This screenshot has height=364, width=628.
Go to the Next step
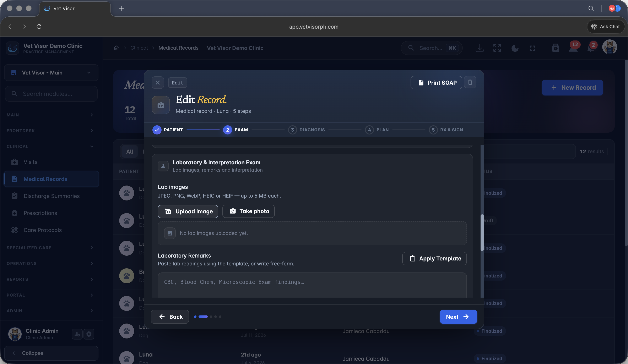[458, 316]
